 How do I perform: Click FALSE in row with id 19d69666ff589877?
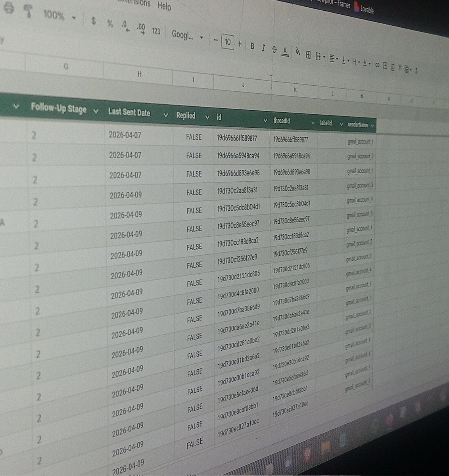194,137
